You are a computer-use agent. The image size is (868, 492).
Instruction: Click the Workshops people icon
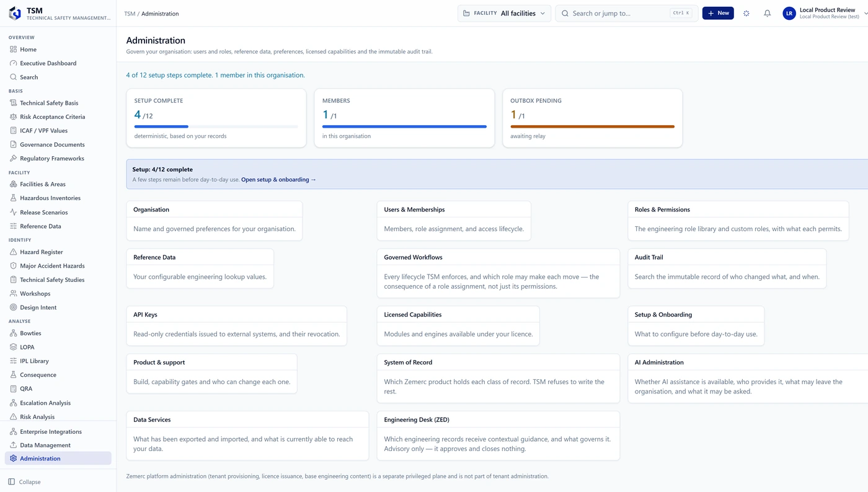[13, 293]
